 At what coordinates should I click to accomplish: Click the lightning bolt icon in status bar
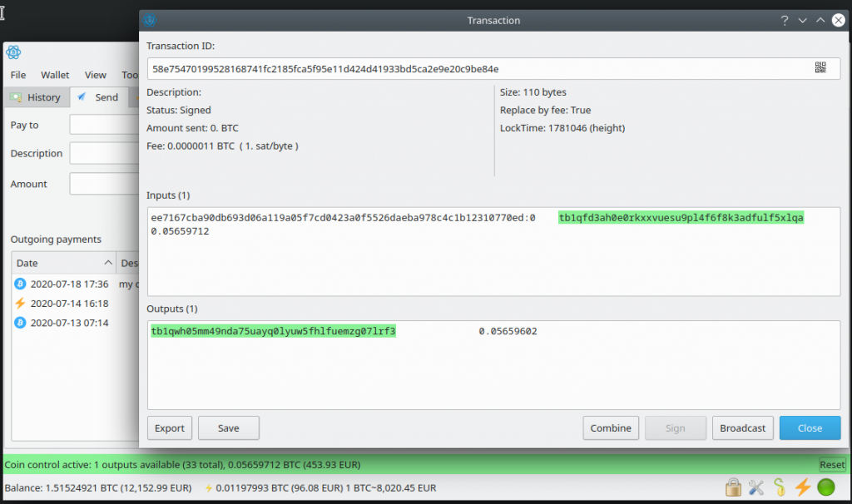pyautogui.click(x=803, y=487)
